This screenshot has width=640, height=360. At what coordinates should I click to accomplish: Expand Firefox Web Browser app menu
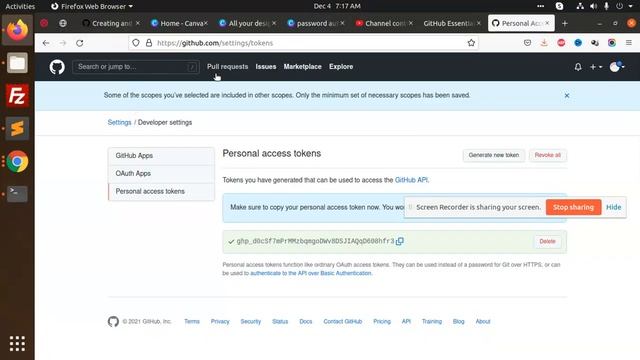click(92, 6)
